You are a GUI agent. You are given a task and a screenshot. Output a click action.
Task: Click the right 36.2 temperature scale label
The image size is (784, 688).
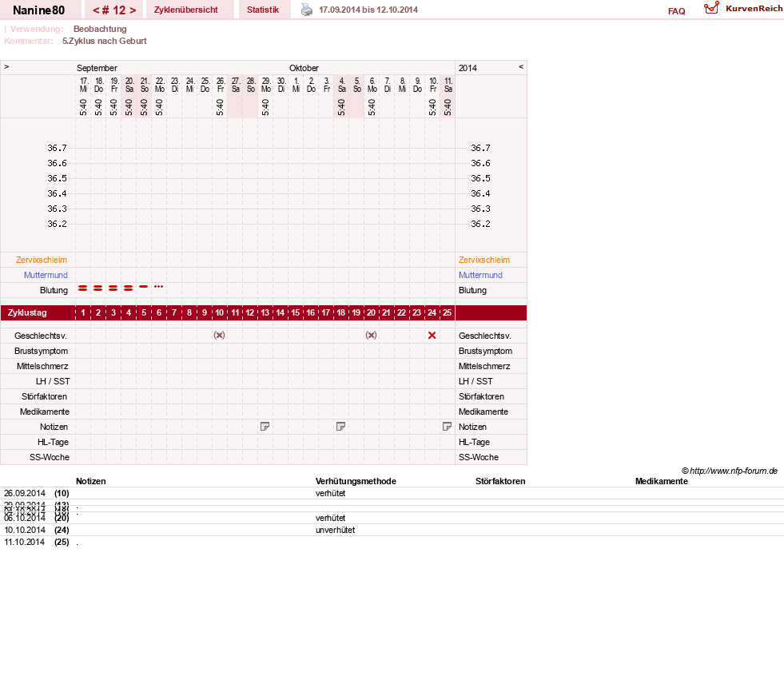click(480, 224)
